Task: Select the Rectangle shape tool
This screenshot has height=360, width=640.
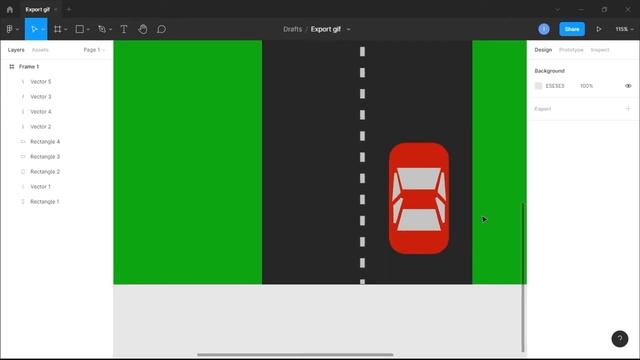Action: tap(80, 29)
